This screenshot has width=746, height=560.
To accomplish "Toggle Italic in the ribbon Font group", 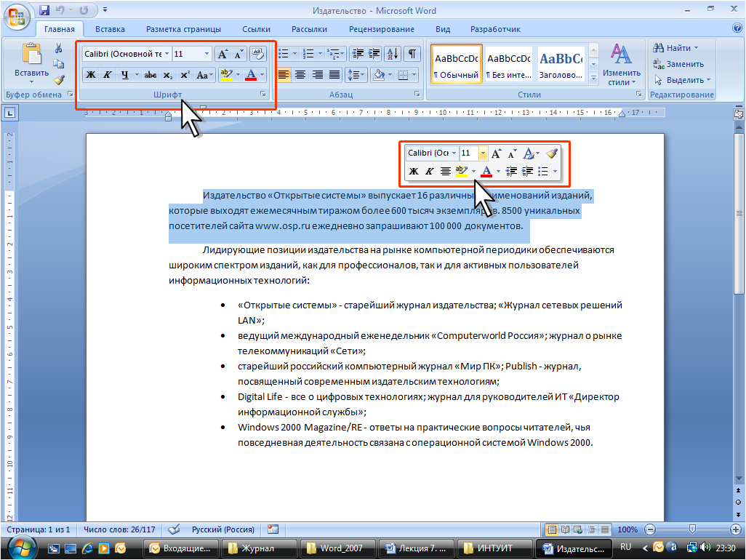I will point(108,75).
